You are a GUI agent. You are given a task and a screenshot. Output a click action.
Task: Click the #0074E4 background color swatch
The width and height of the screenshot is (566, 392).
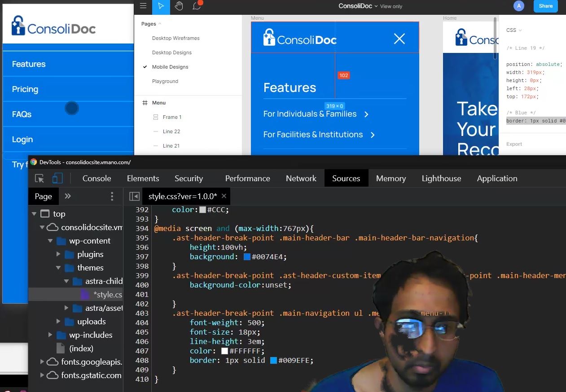tap(247, 257)
